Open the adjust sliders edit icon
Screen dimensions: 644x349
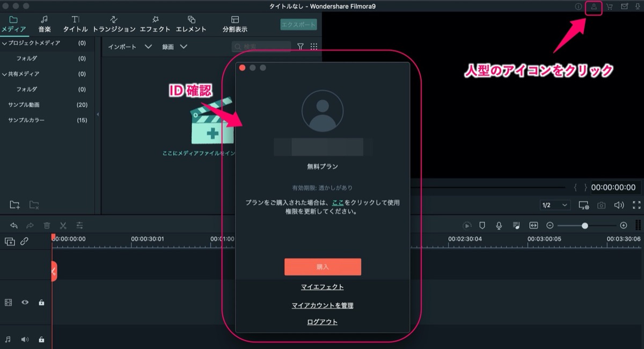[79, 226]
